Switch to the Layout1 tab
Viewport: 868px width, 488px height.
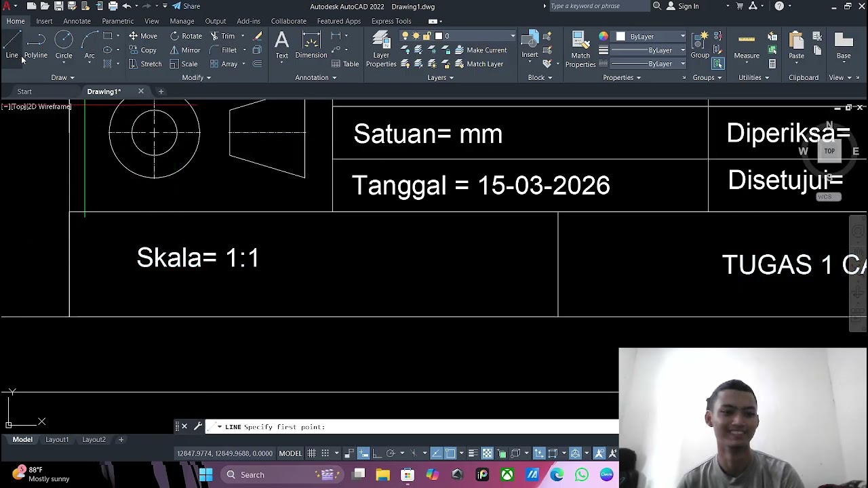pyautogui.click(x=57, y=439)
